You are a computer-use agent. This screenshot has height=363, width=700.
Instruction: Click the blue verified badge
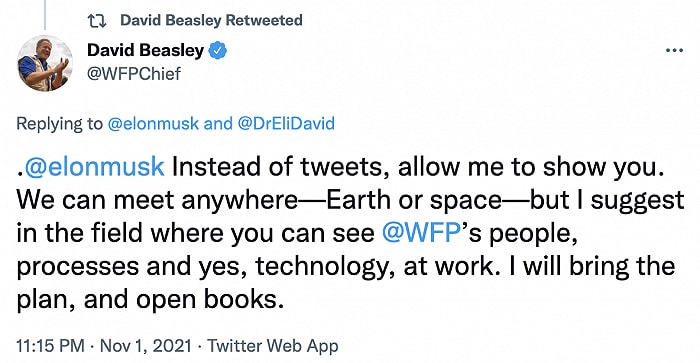tap(218, 50)
